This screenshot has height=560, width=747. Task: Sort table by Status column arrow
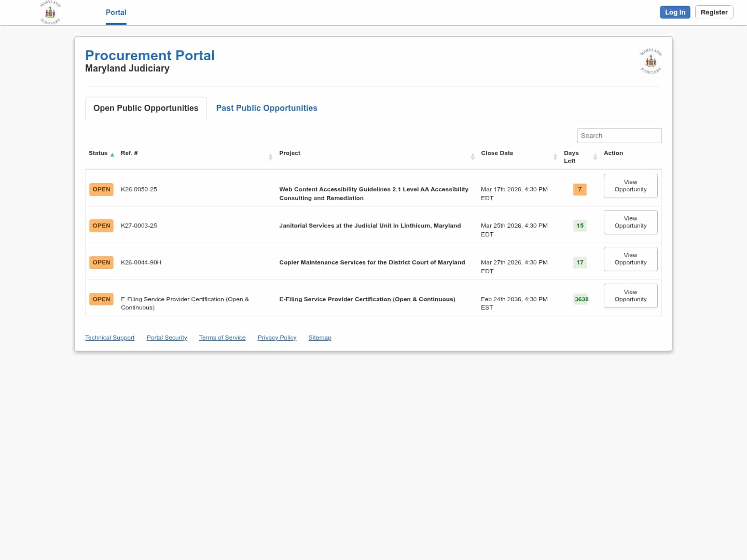pyautogui.click(x=112, y=155)
